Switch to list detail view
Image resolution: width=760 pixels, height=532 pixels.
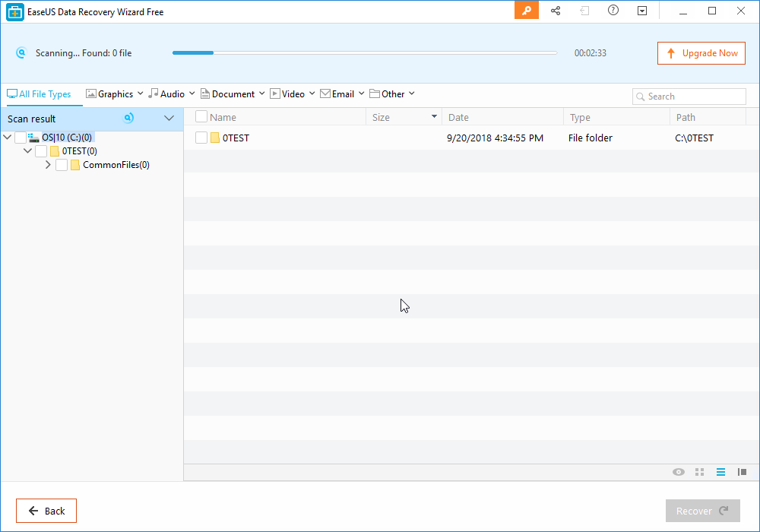(720, 472)
